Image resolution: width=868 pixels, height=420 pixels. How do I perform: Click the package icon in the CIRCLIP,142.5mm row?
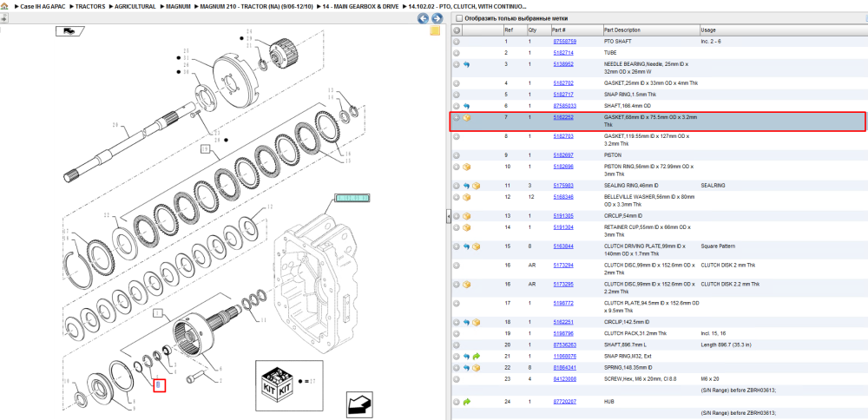click(476, 323)
